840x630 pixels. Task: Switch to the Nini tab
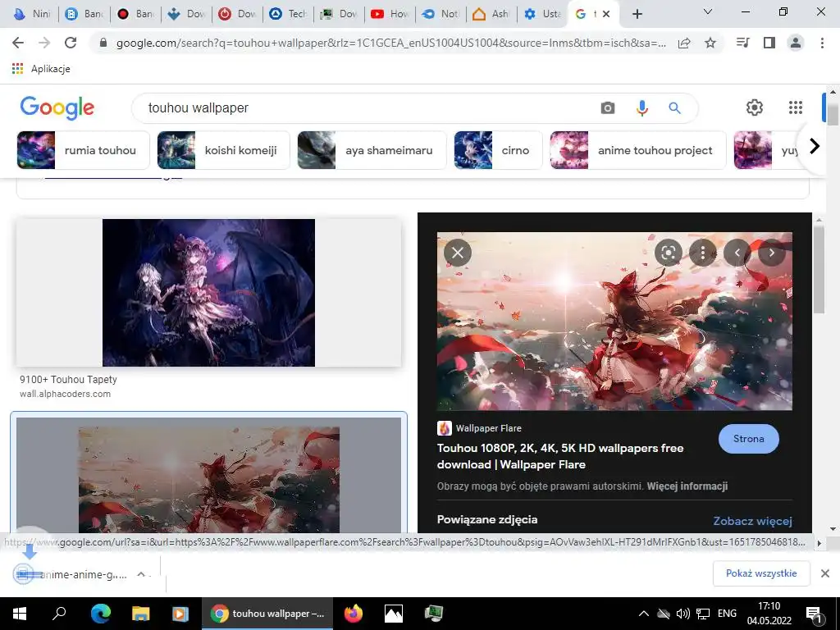[32, 14]
